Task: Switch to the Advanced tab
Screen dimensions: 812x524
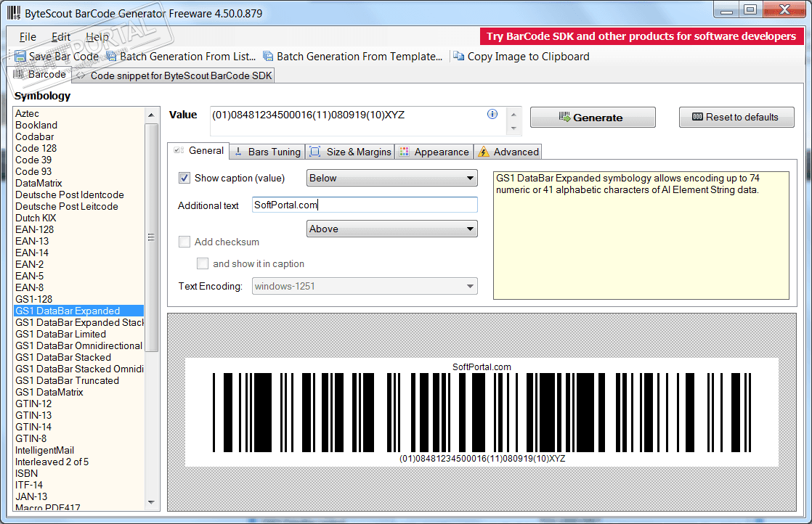Action: 508,152
